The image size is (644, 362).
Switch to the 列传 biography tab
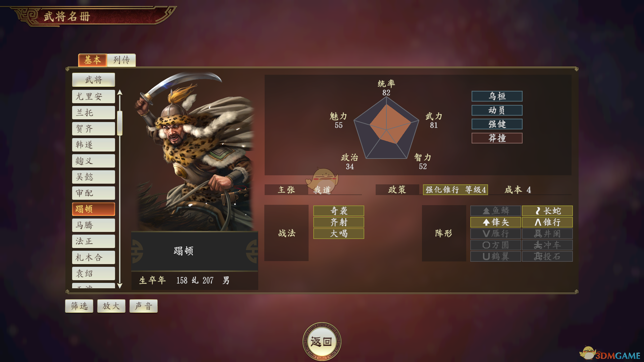click(x=121, y=60)
